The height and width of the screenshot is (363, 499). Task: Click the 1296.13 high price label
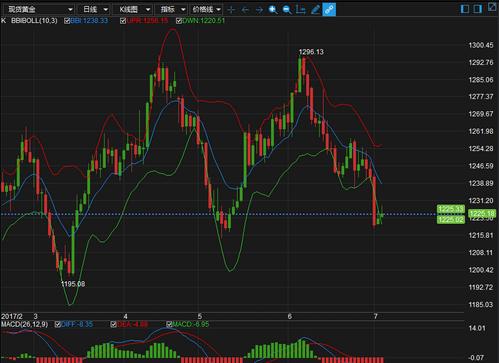[x=311, y=52]
